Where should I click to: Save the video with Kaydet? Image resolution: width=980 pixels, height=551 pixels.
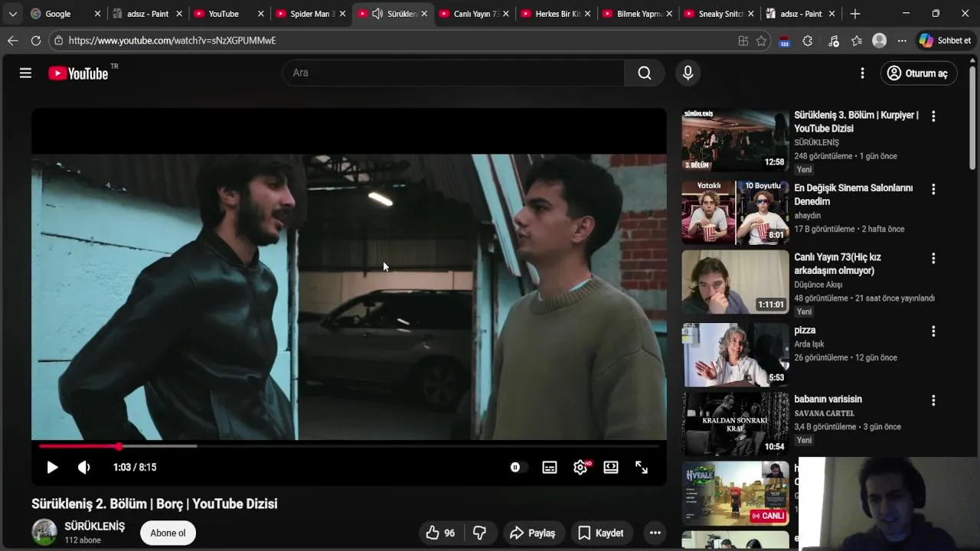[x=601, y=533]
